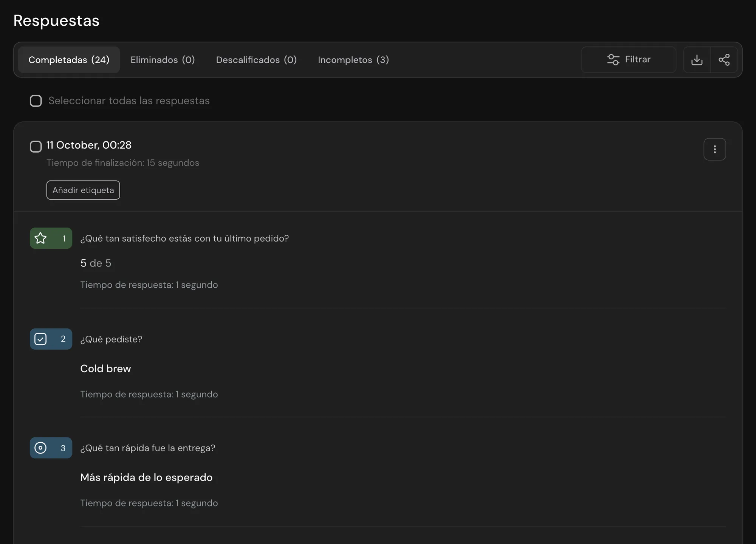Click the '5 de 5' rating answer
The height and width of the screenshot is (544, 756).
tap(96, 263)
